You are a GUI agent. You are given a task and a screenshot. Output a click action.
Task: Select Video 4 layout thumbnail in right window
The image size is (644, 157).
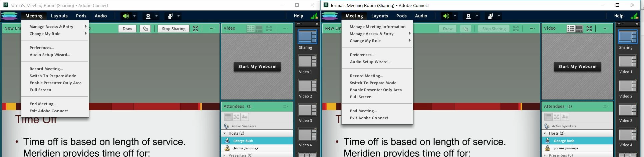click(627, 135)
